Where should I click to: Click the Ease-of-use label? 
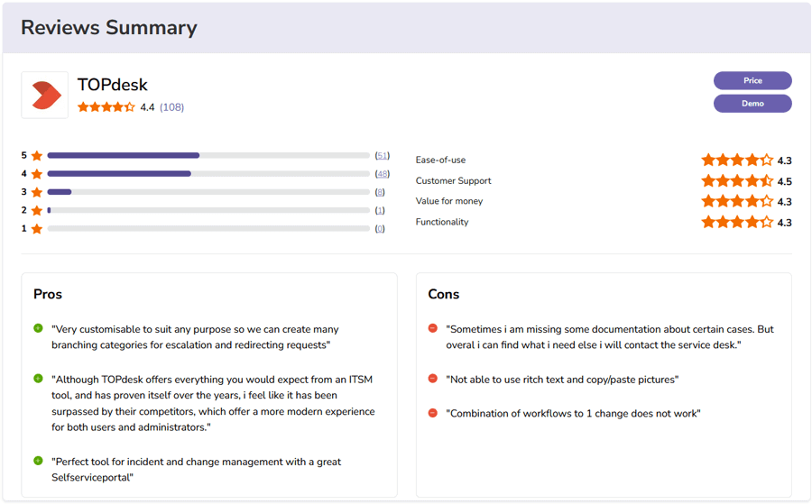(440, 160)
